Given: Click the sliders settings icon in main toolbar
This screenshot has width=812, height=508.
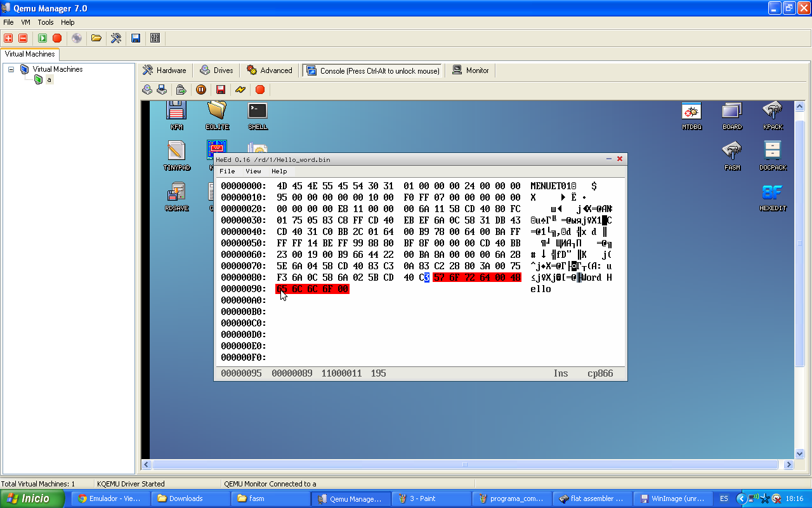Looking at the screenshot, I should [x=155, y=38].
